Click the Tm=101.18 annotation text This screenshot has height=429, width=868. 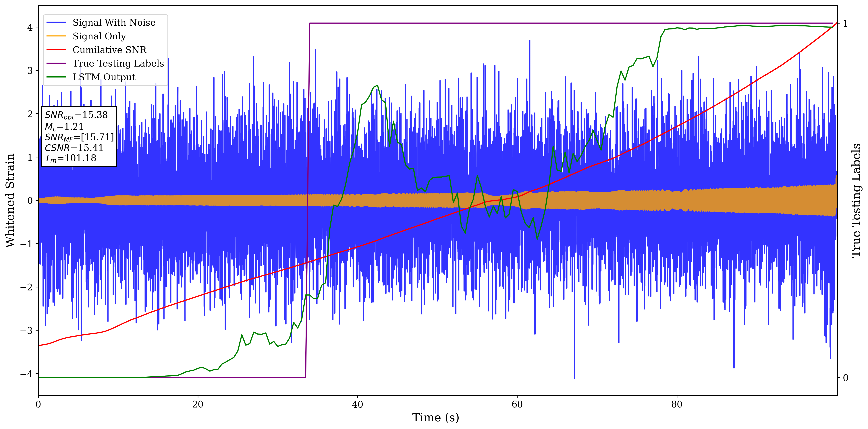pos(70,158)
